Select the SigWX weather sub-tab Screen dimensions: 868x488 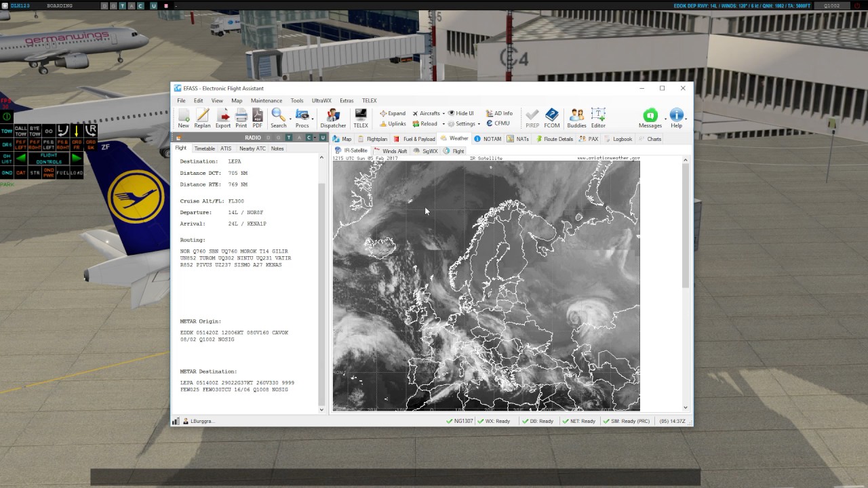coord(426,151)
